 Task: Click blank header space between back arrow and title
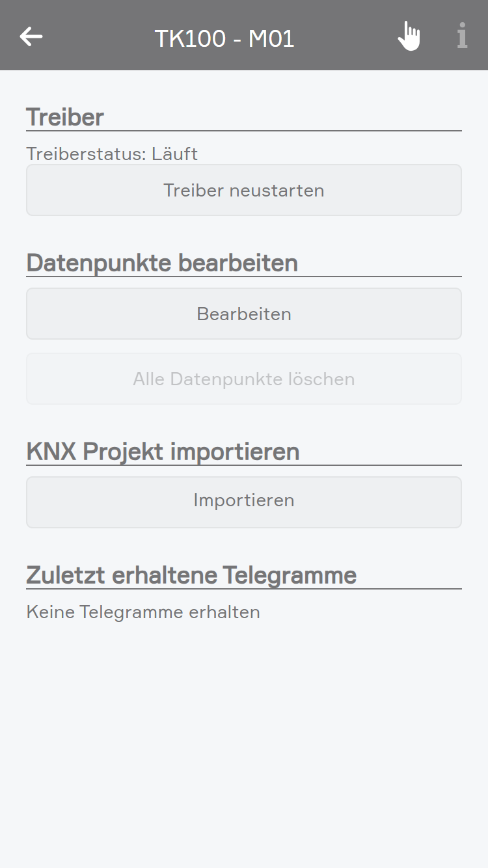click(98, 36)
